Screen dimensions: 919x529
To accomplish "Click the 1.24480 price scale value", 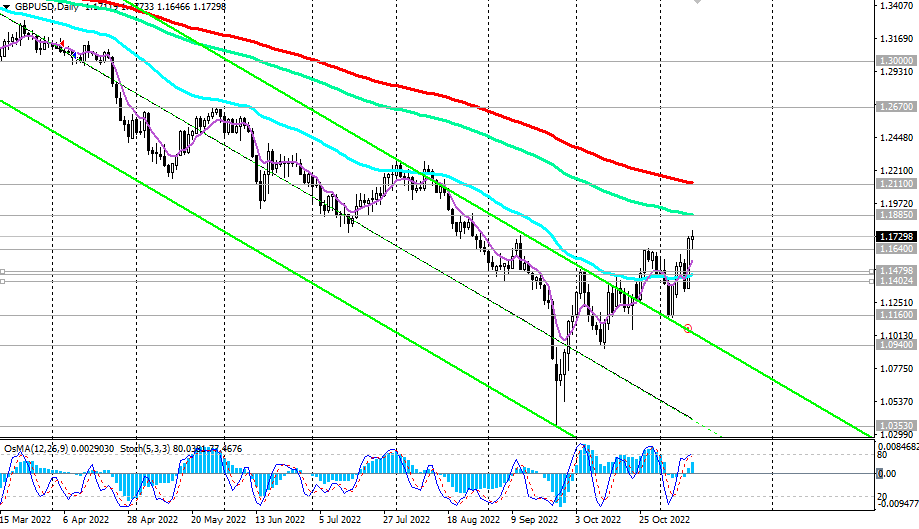I will 897,138.
